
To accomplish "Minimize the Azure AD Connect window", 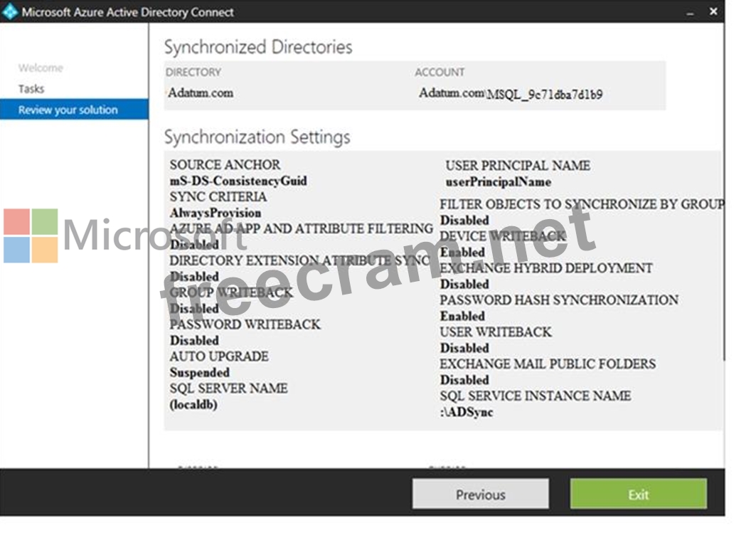I will pyautogui.click(x=691, y=14).
